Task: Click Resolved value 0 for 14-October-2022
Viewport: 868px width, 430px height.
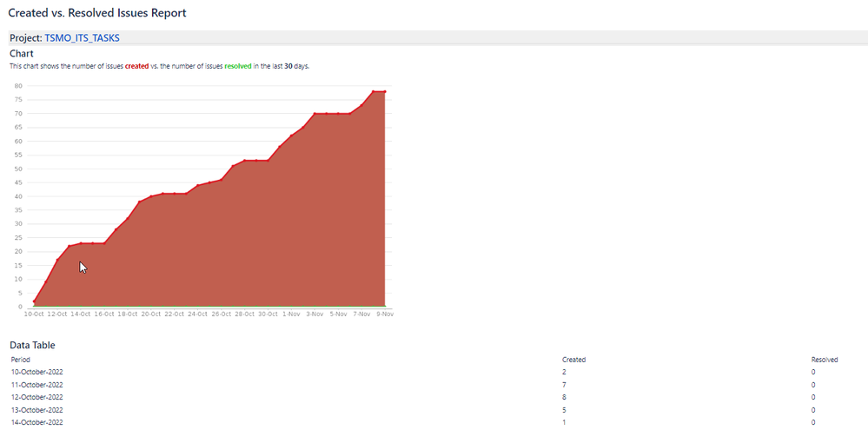Action: click(x=813, y=422)
